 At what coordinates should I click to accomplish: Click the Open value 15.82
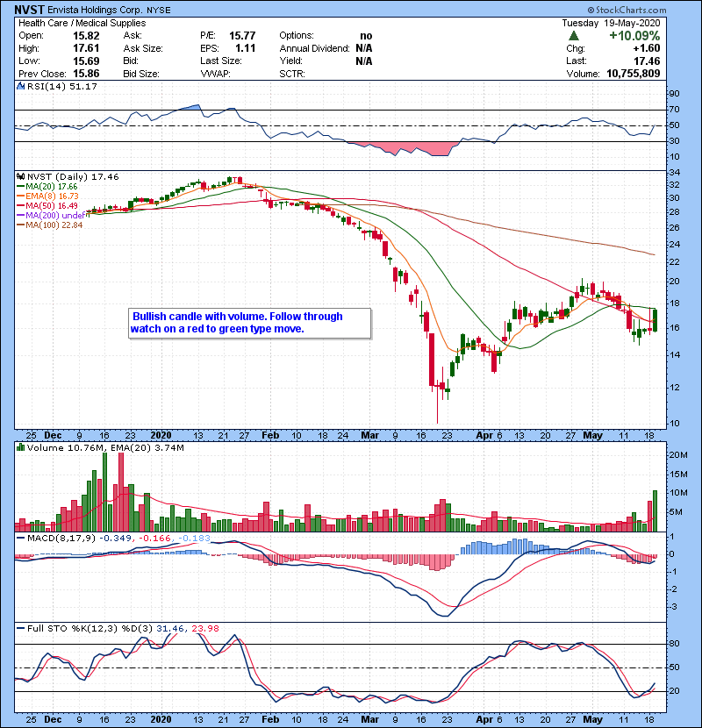[86, 36]
